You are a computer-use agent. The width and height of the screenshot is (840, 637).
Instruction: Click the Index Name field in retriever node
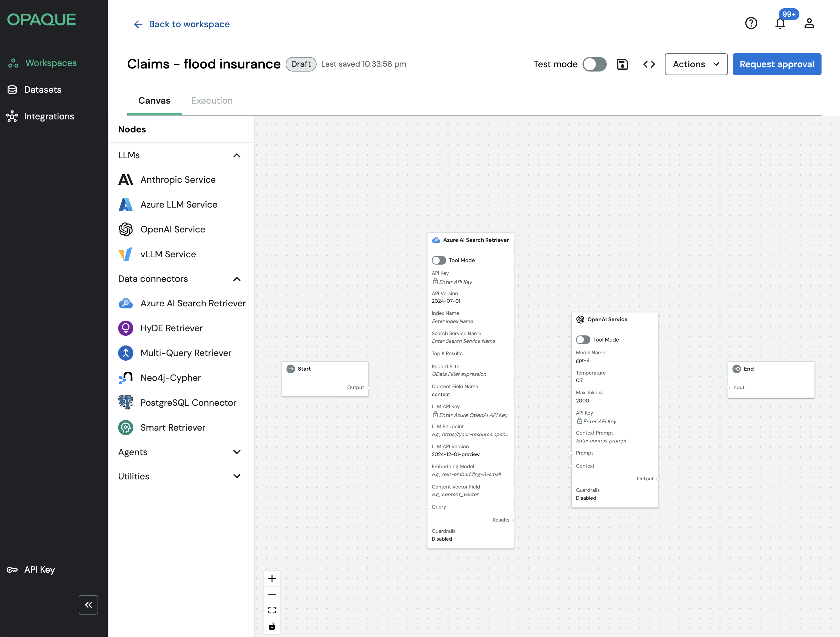[452, 321]
